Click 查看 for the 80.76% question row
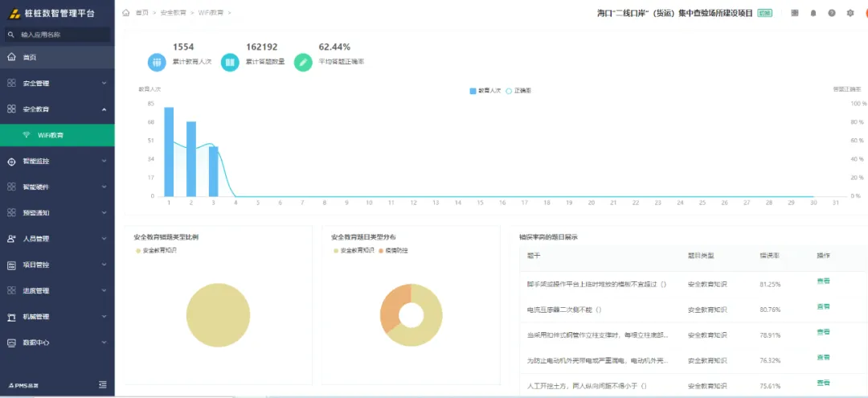 pyautogui.click(x=823, y=306)
